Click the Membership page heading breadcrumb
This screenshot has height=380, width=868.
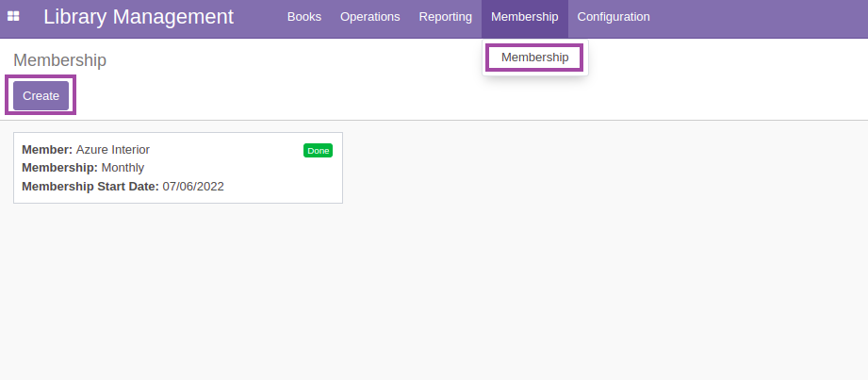(59, 60)
